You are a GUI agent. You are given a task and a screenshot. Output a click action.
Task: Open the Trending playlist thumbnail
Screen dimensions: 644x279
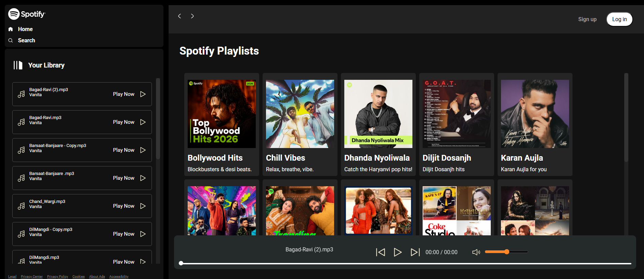click(300, 211)
